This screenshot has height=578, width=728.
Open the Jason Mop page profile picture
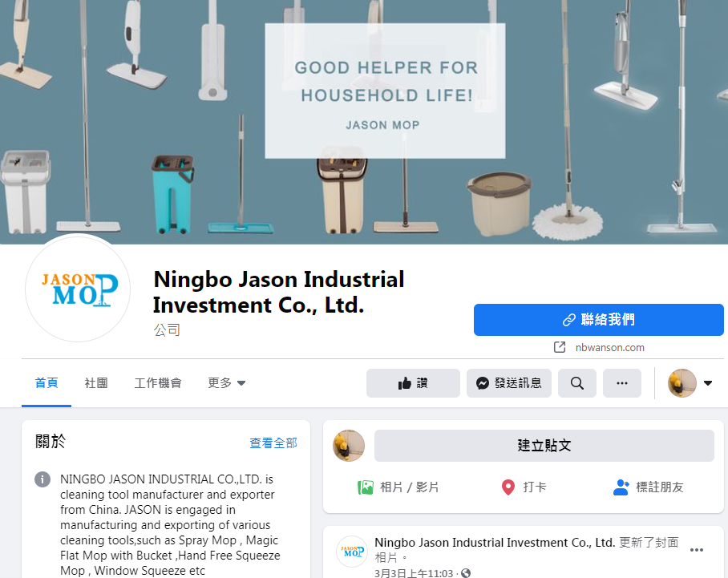78,289
